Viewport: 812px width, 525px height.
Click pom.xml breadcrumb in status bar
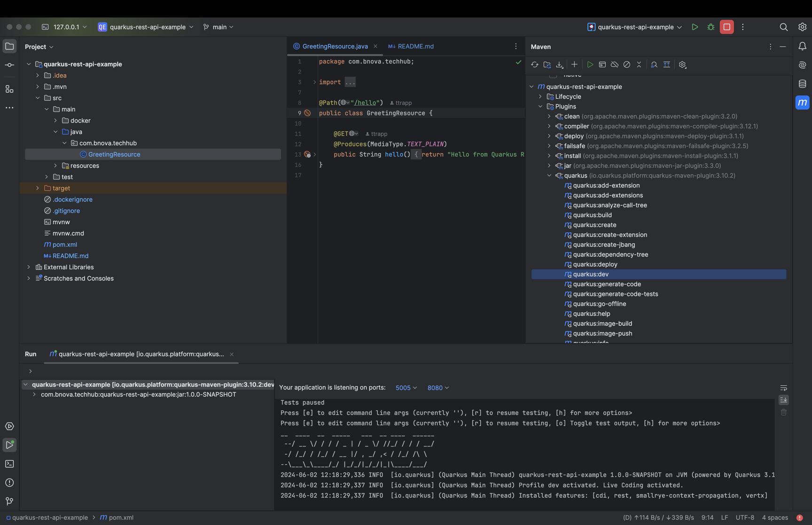pyautogui.click(x=117, y=517)
